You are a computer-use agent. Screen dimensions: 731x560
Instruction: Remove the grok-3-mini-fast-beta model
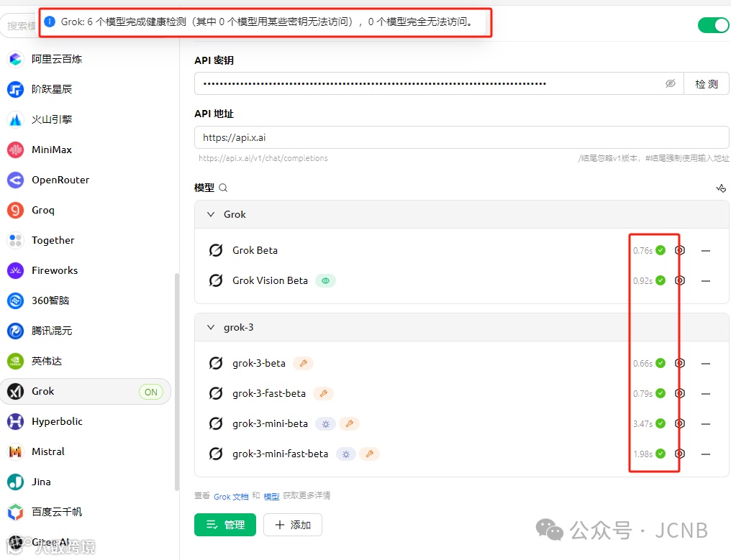point(706,454)
